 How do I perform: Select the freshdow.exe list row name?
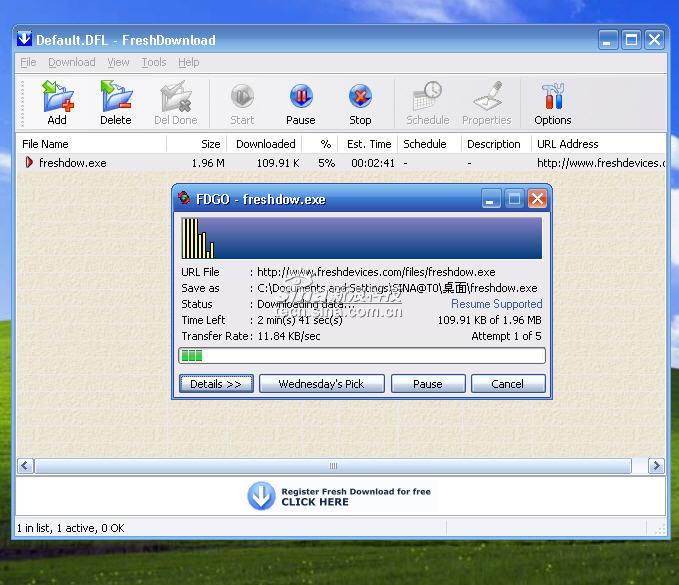coord(72,163)
